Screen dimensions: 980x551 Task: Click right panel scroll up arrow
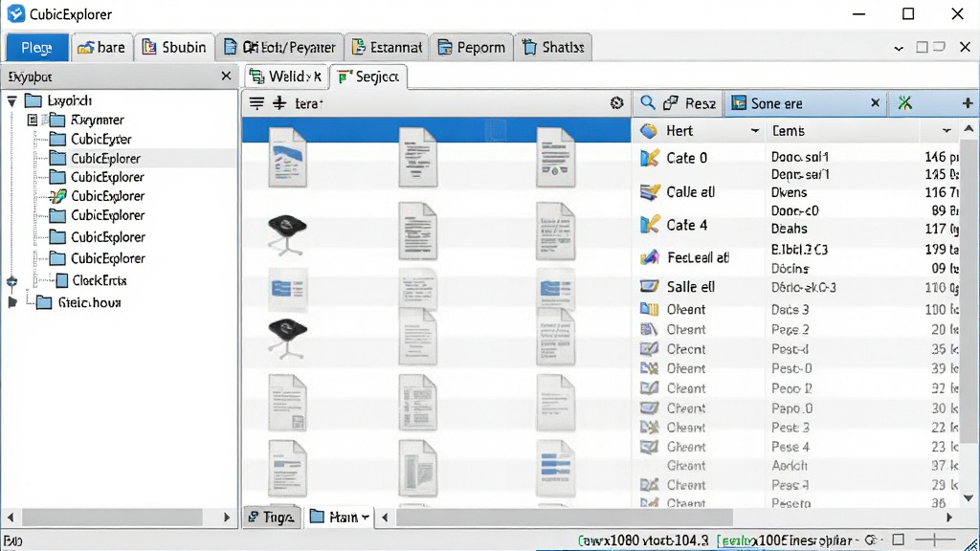[969, 129]
